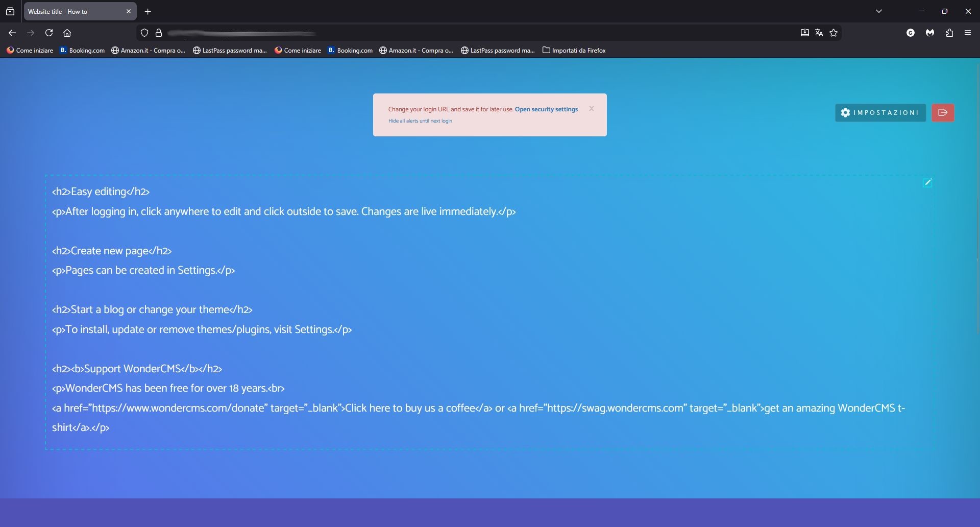
Task: Click the translate page icon
Action: click(819, 33)
